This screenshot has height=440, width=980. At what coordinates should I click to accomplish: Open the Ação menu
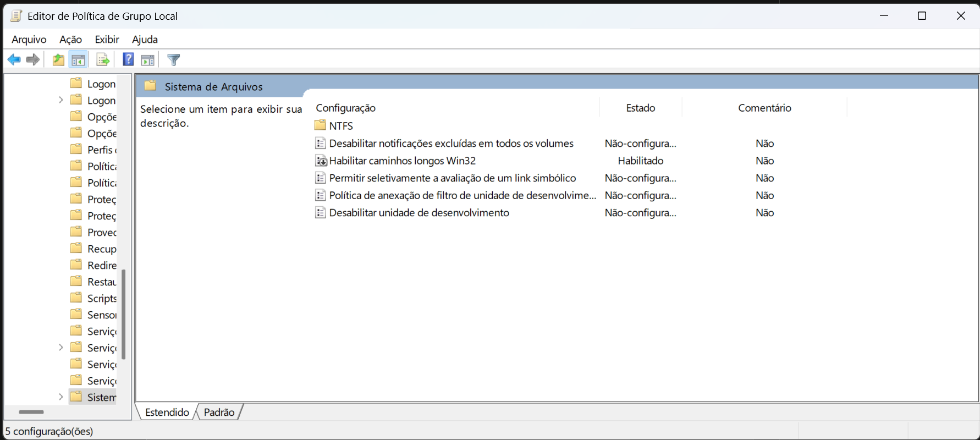point(70,39)
